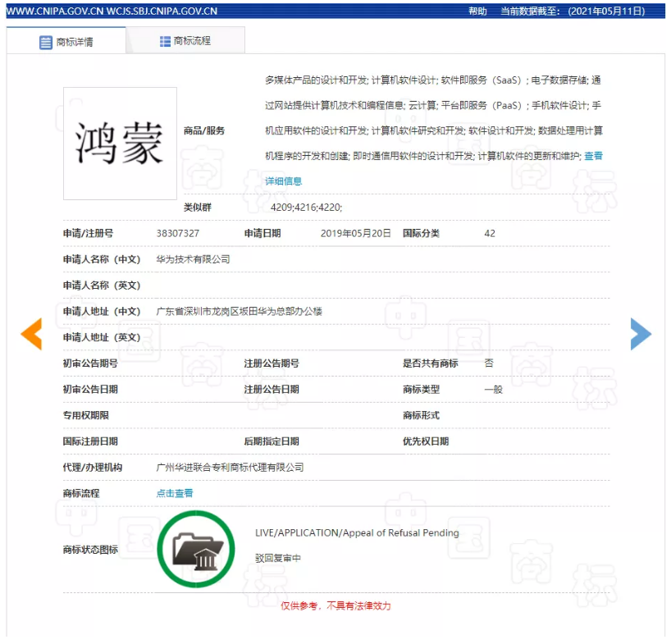
Task: Click the 申请/注册号 field label
Action: 88,233
